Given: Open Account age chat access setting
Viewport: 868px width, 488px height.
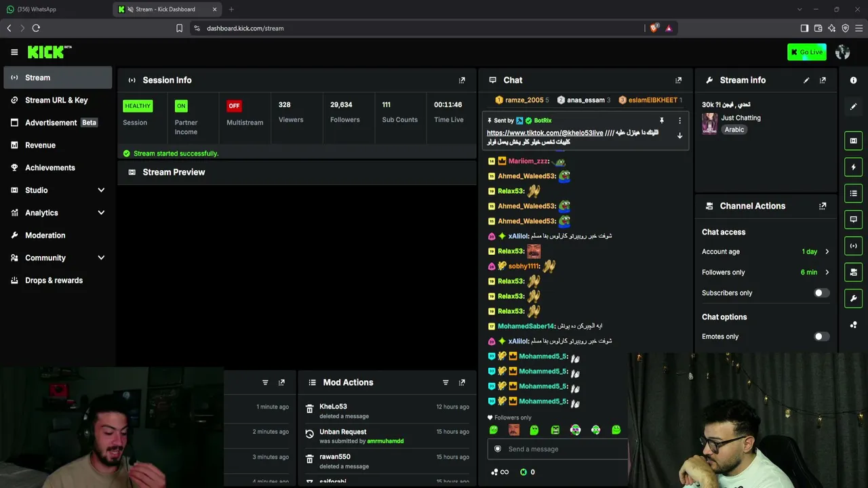Looking at the screenshot, I should tap(766, 251).
